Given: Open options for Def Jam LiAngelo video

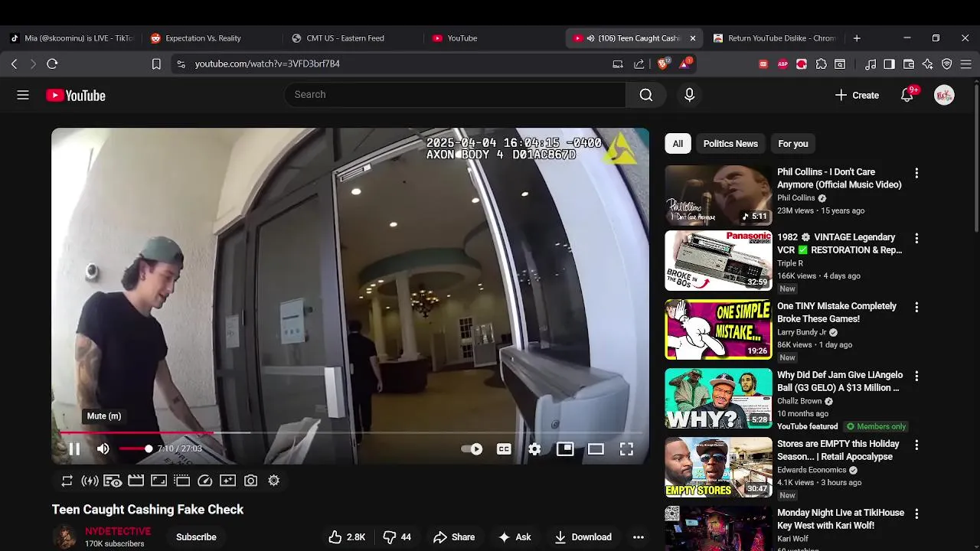Looking at the screenshot, I should pos(916,377).
